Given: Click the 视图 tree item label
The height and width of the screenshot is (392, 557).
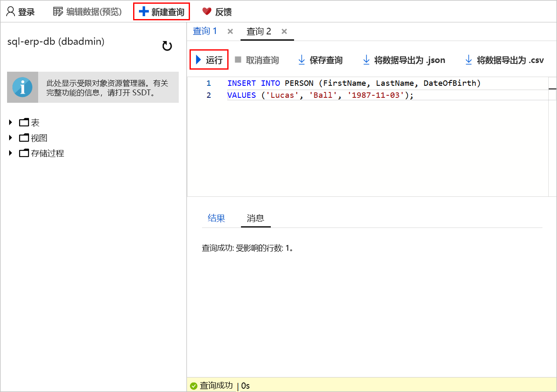Looking at the screenshot, I should point(39,138).
